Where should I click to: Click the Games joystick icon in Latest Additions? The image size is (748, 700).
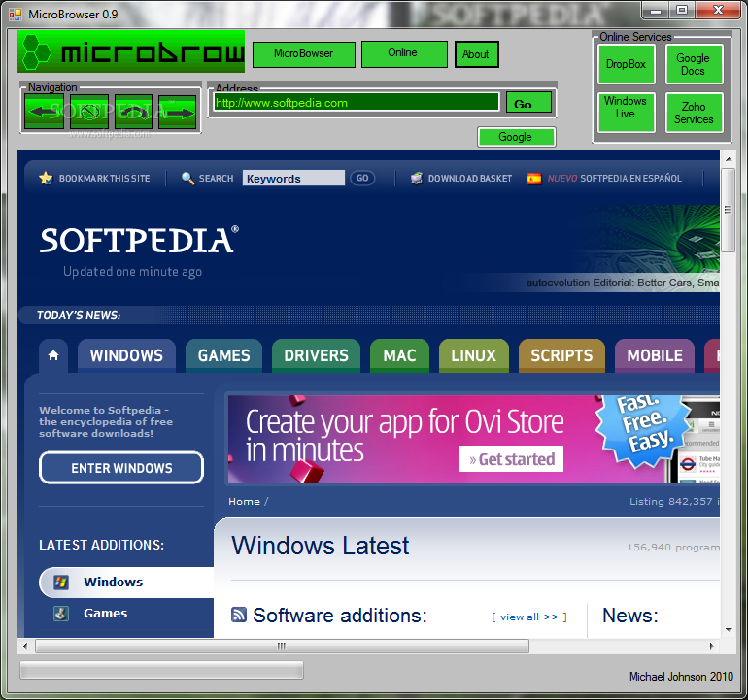point(61,614)
